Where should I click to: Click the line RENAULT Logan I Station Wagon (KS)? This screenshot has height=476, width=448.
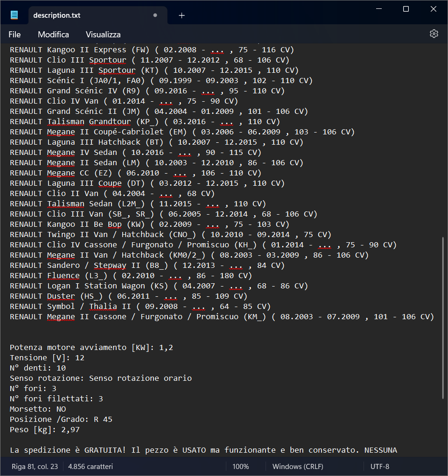point(159,286)
